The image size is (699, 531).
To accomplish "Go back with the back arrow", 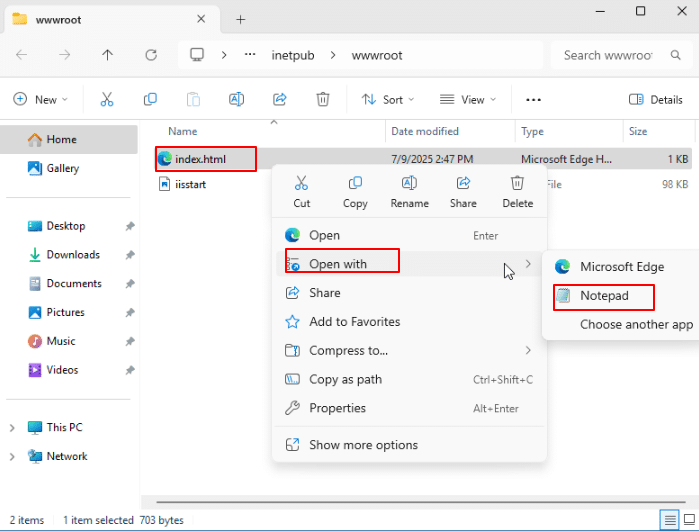I will (x=21, y=55).
